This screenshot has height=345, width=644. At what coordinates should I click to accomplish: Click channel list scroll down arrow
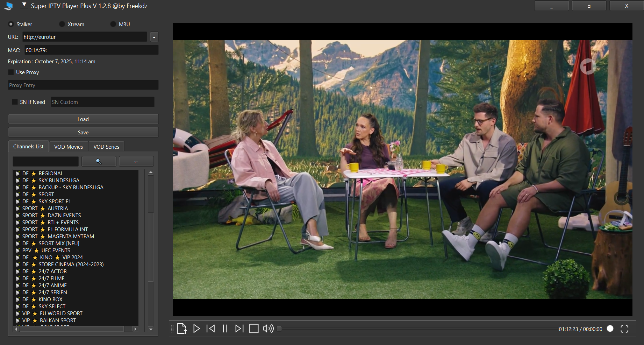[x=151, y=329]
